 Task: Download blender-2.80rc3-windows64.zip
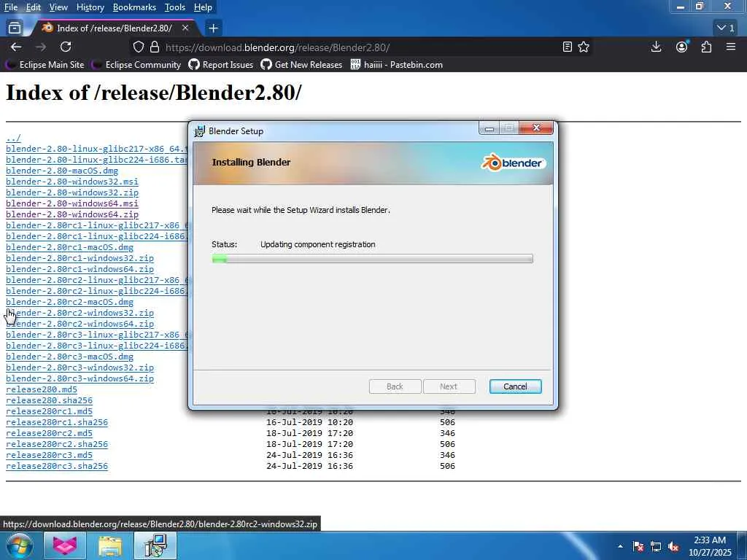pyautogui.click(x=80, y=378)
